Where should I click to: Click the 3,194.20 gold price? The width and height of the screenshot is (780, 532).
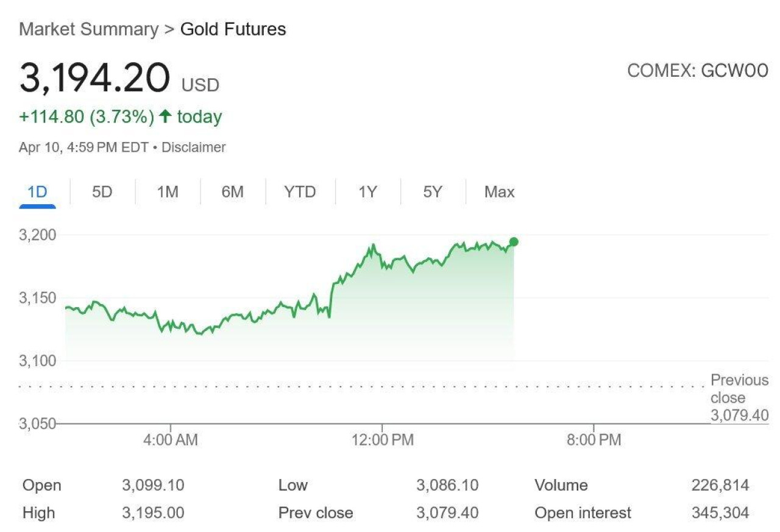(x=94, y=79)
